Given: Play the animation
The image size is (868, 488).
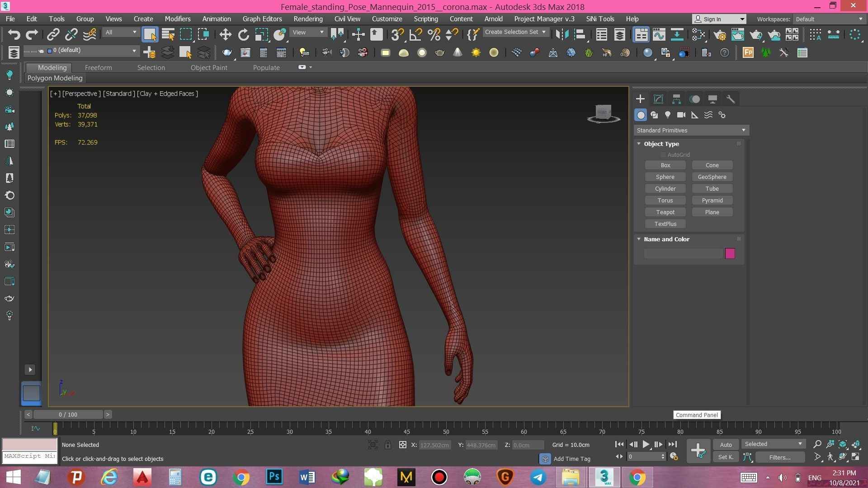Looking at the screenshot, I should [x=646, y=445].
